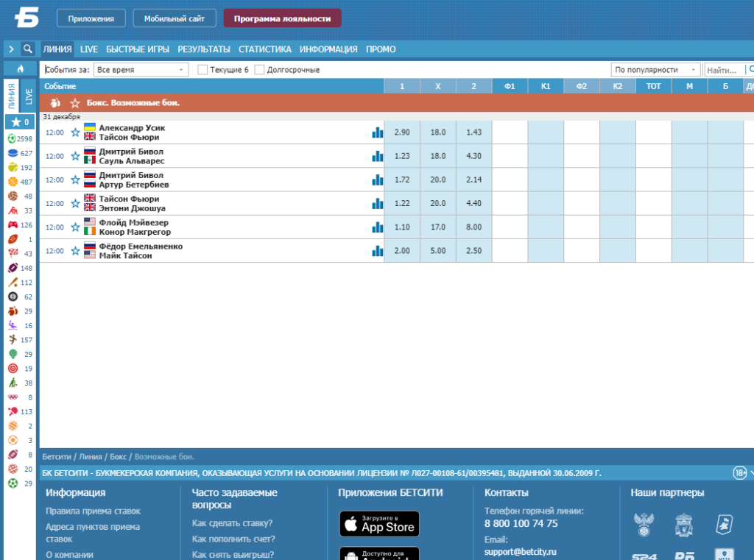Click the Приложения header button

[x=91, y=18]
